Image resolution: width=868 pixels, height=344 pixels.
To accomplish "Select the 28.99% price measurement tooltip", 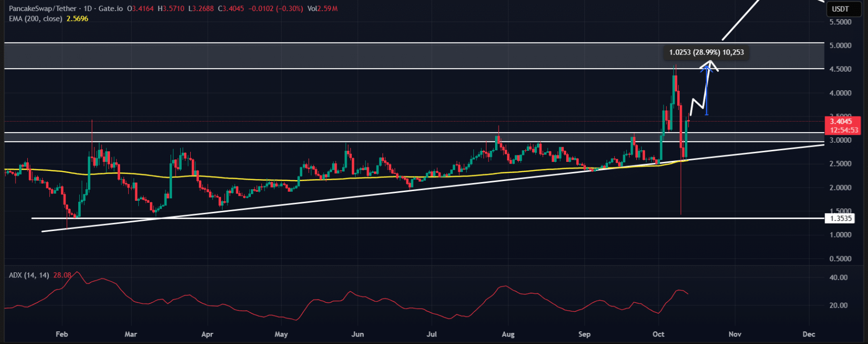I will 706,52.
